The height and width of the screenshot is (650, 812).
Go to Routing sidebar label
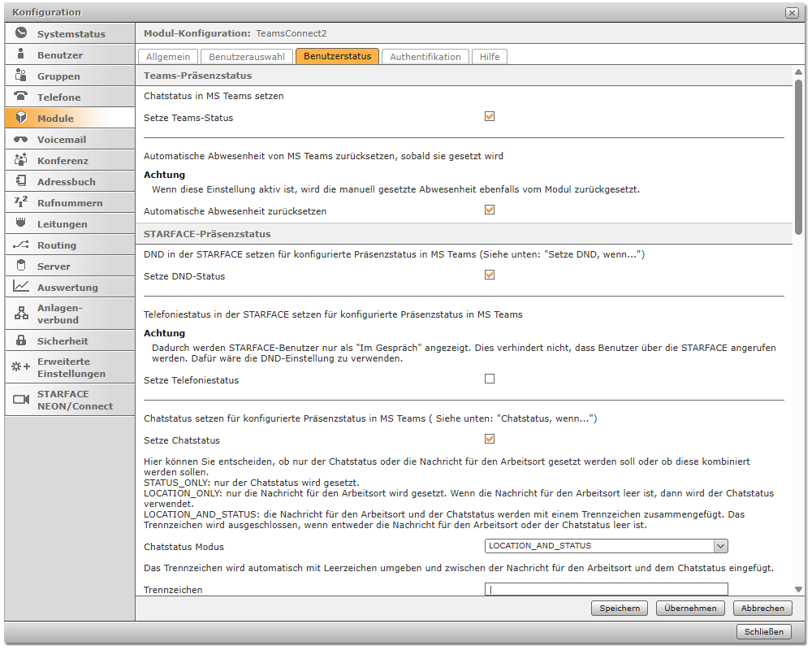57,245
